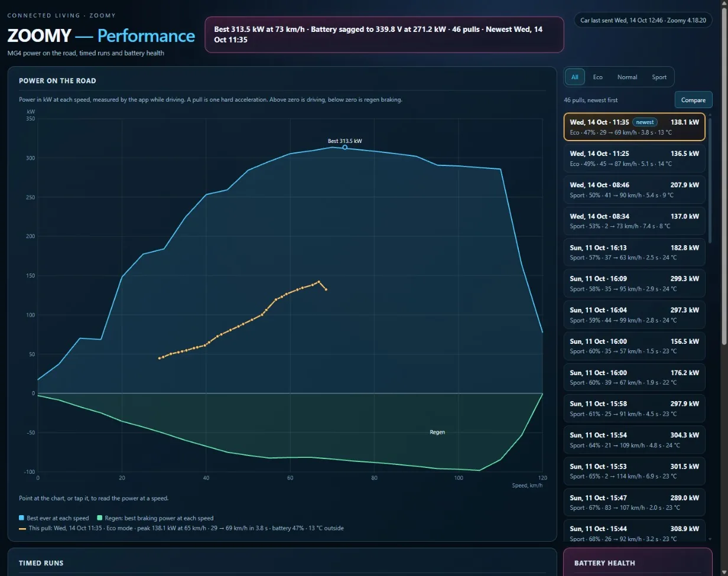
Task: Click the Speed, km/h axis label
Action: pyautogui.click(x=527, y=485)
